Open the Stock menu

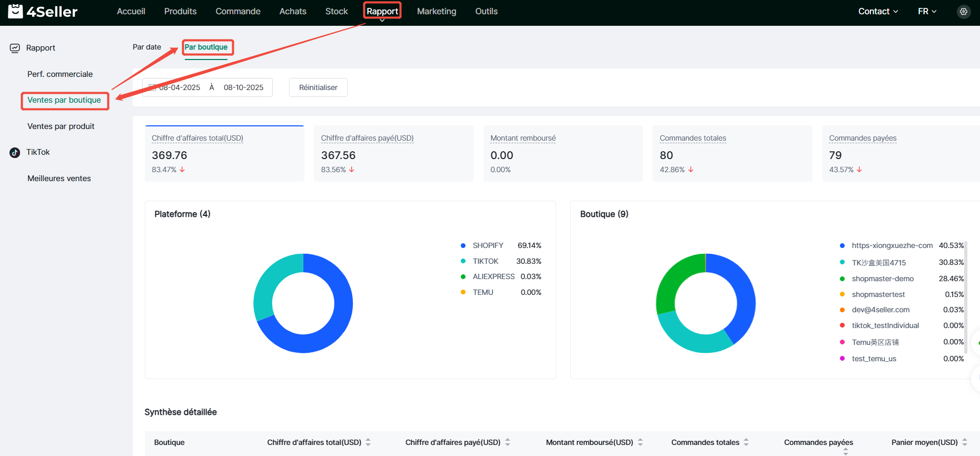pos(336,11)
